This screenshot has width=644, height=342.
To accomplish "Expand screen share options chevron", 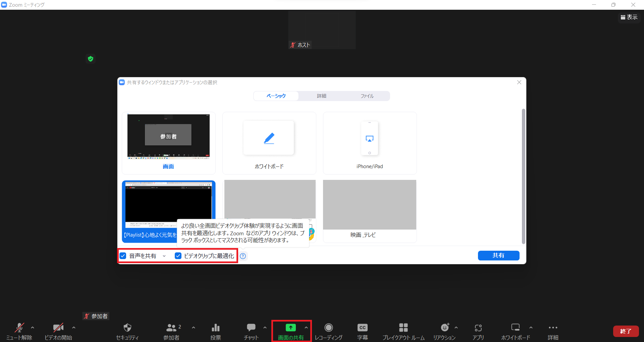I will 306,328.
